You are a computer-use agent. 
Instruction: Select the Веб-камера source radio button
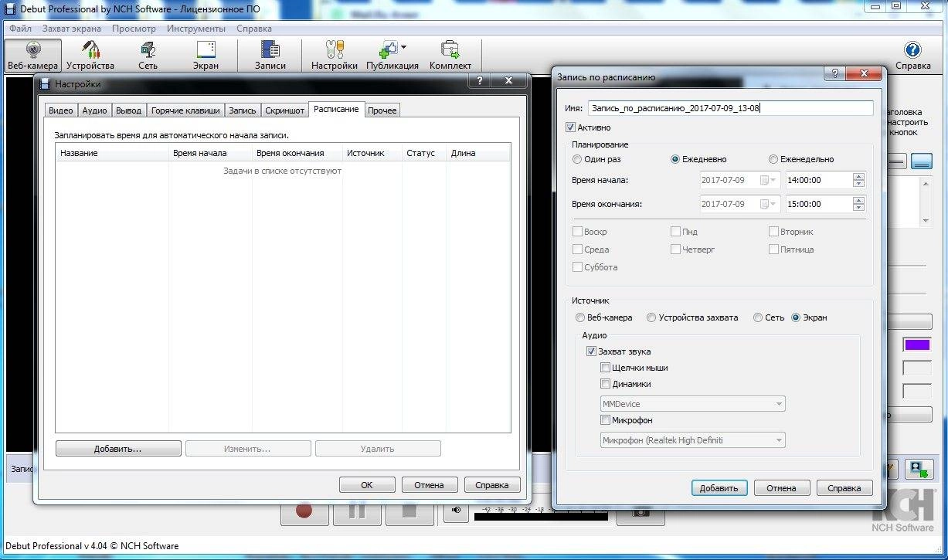coord(580,317)
